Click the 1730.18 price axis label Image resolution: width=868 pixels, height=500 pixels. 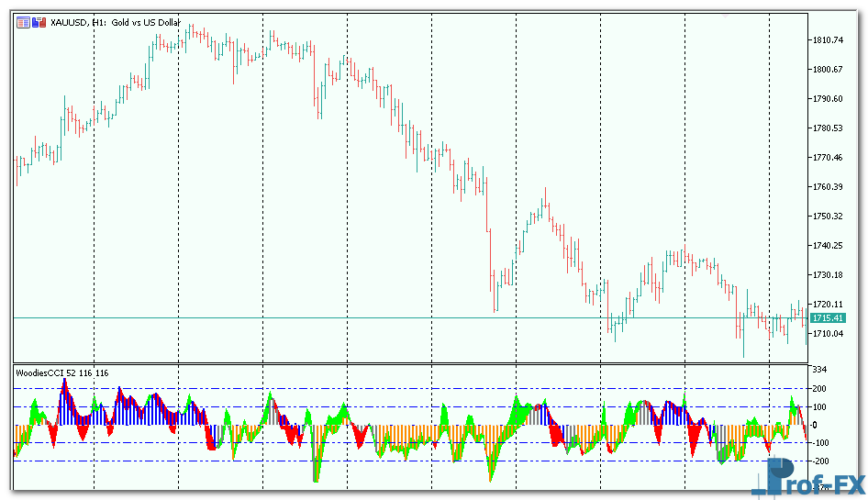pyautogui.click(x=827, y=275)
